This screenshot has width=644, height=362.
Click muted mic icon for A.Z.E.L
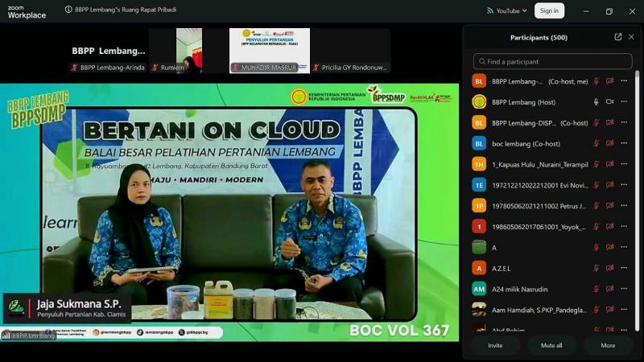coord(596,268)
